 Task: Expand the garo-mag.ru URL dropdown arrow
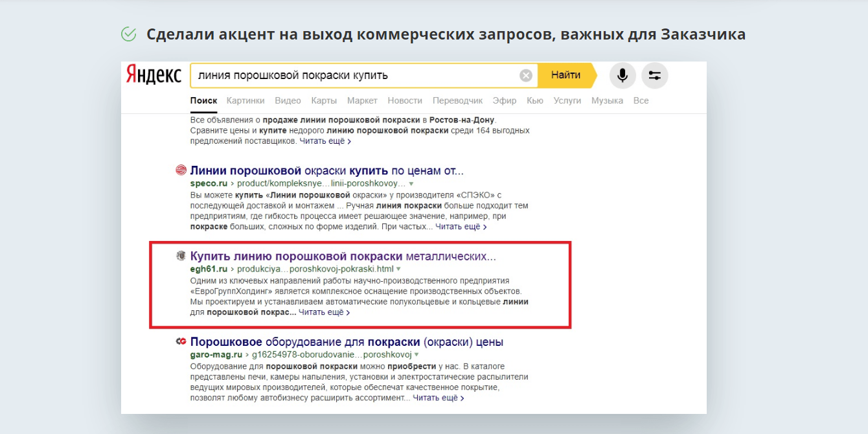coord(417,355)
